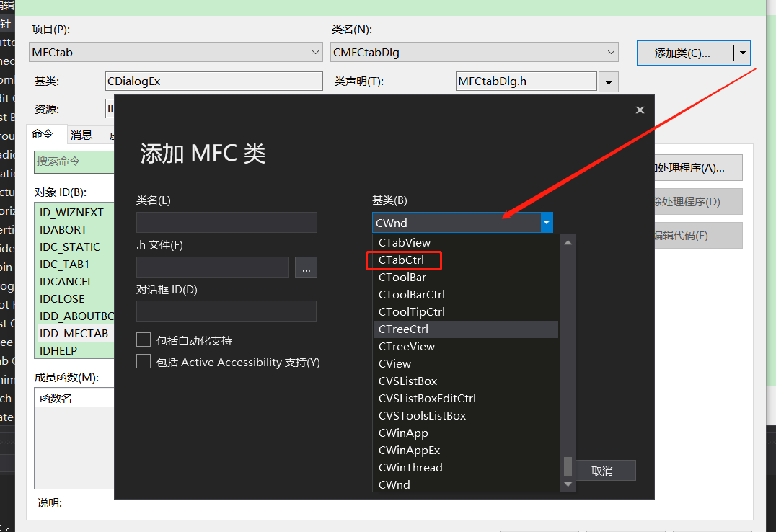
Task: Click the 编辑代码(E) button
Action: (x=695, y=235)
